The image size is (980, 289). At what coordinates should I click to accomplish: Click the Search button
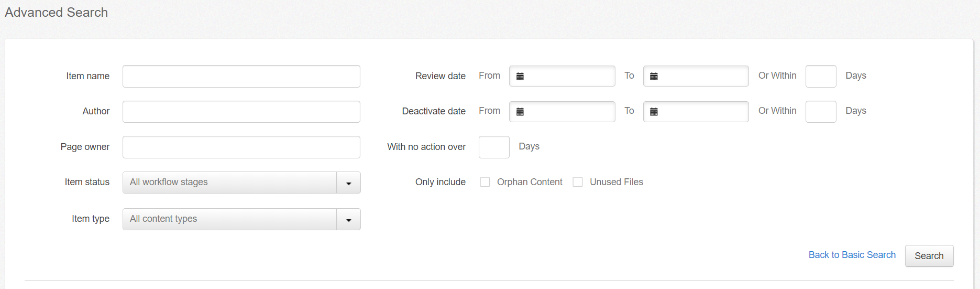[929, 256]
